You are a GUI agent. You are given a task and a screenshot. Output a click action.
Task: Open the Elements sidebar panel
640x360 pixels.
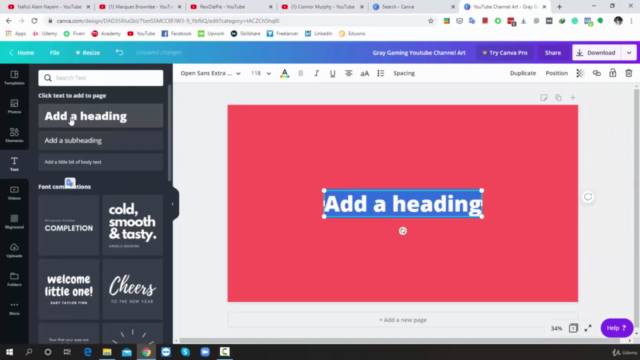[14, 135]
